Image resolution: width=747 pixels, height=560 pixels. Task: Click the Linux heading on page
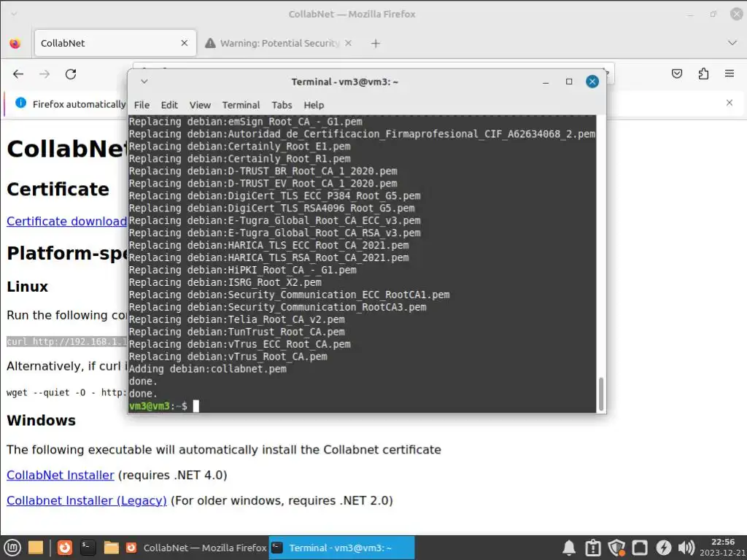tap(28, 286)
